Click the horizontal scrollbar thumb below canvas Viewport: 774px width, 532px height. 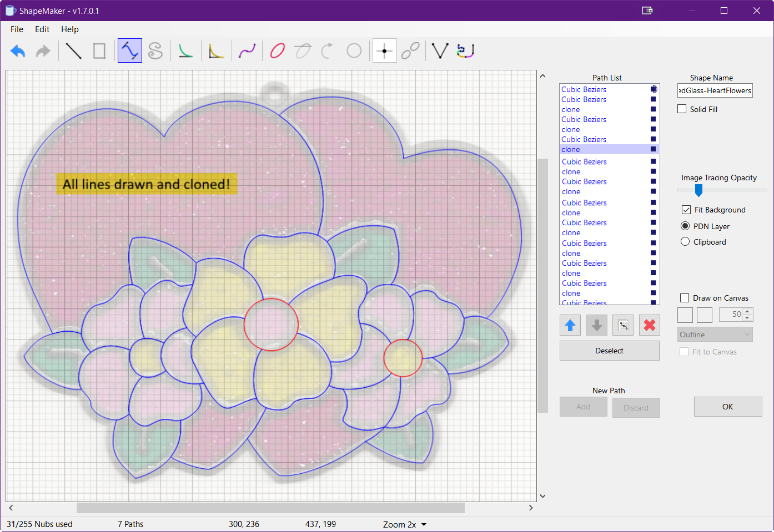(270, 508)
